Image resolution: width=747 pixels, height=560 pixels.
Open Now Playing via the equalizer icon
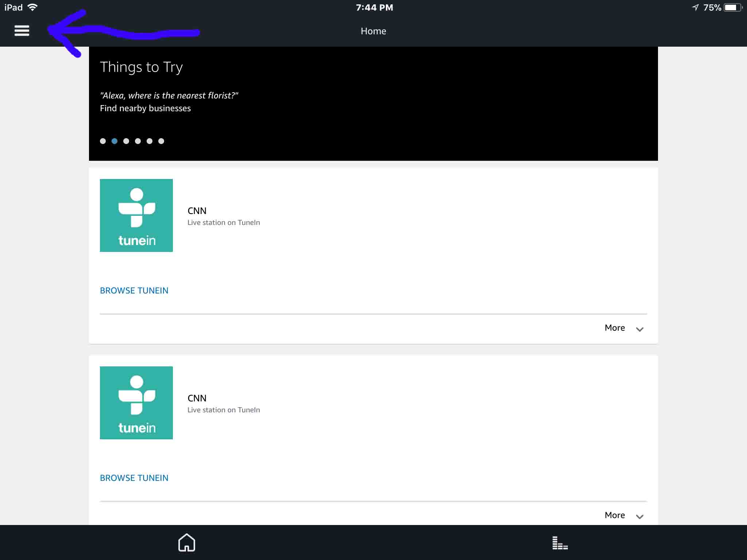coord(560,542)
